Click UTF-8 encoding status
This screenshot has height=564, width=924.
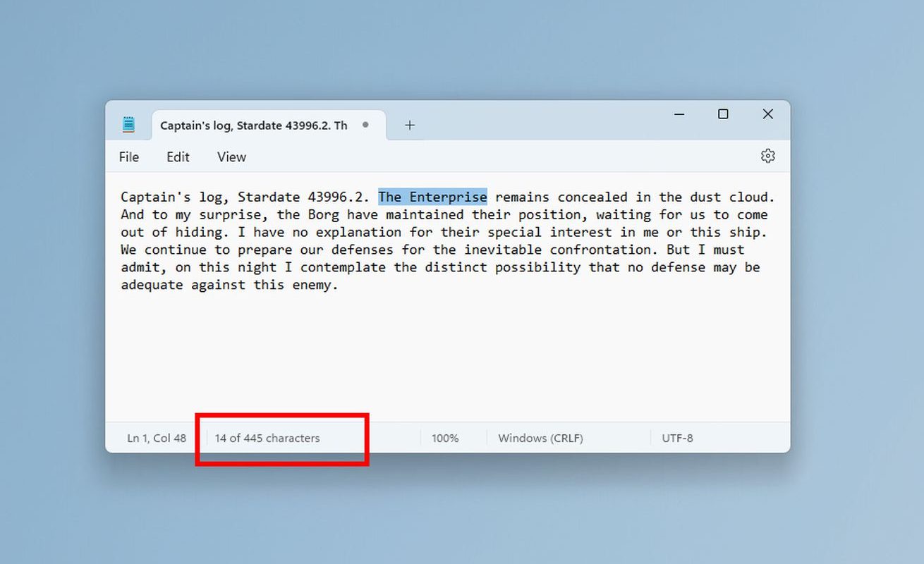click(x=677, y=438)
